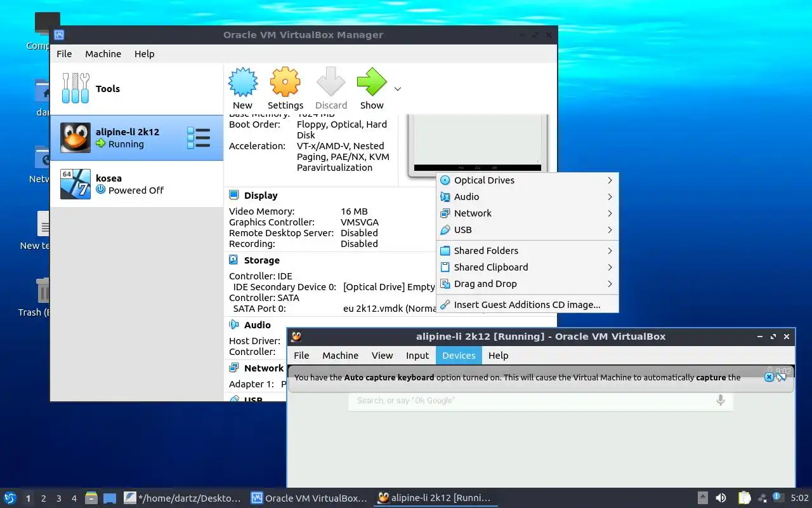
Task: Expand the Audio submenu arrow
Action: (x=610, y=197)
